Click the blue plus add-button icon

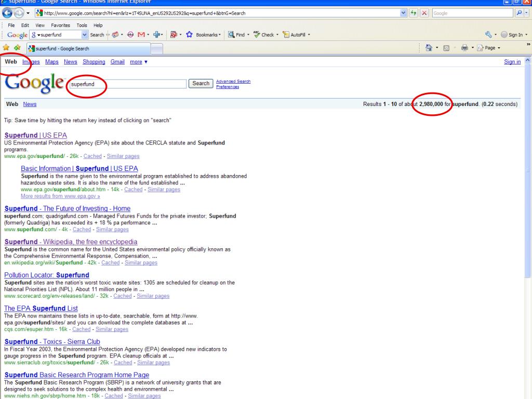click(157, 35)
